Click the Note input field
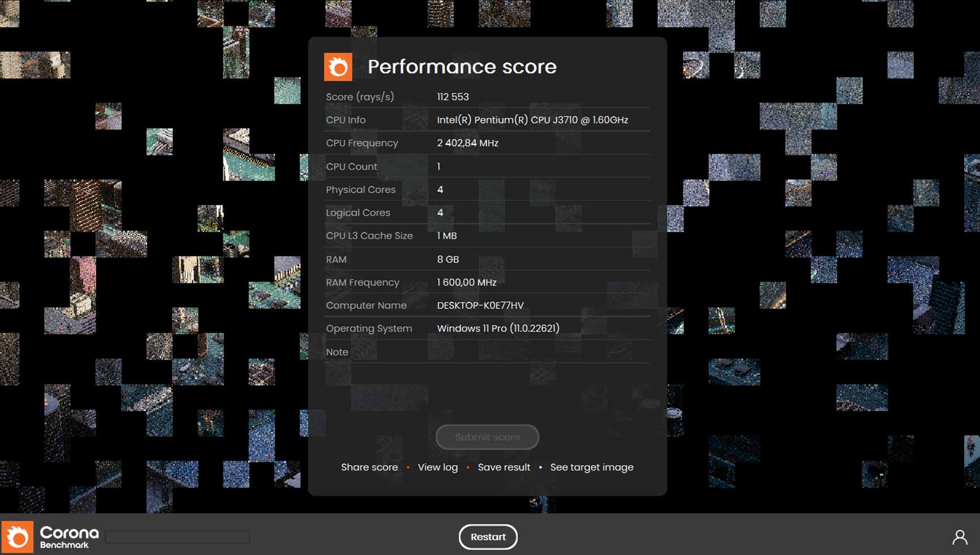 point(543,352)
